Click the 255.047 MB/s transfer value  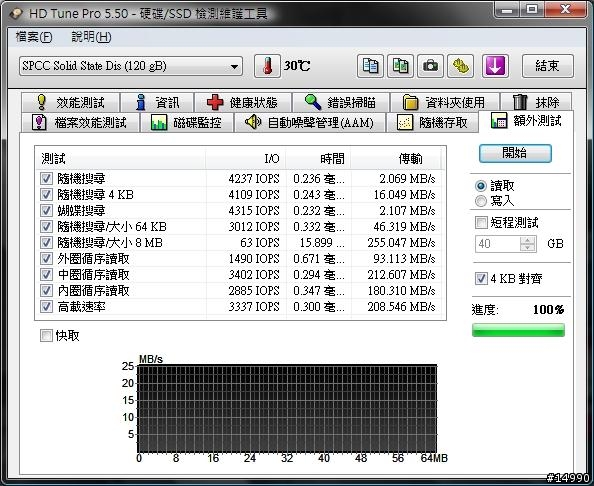401,243
